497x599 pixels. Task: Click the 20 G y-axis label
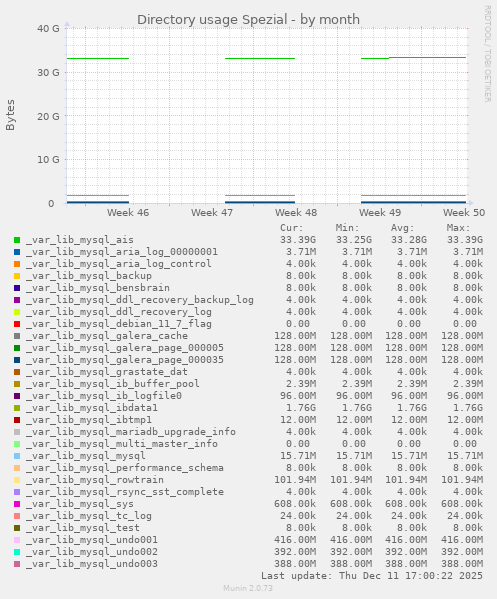[48, 116]
